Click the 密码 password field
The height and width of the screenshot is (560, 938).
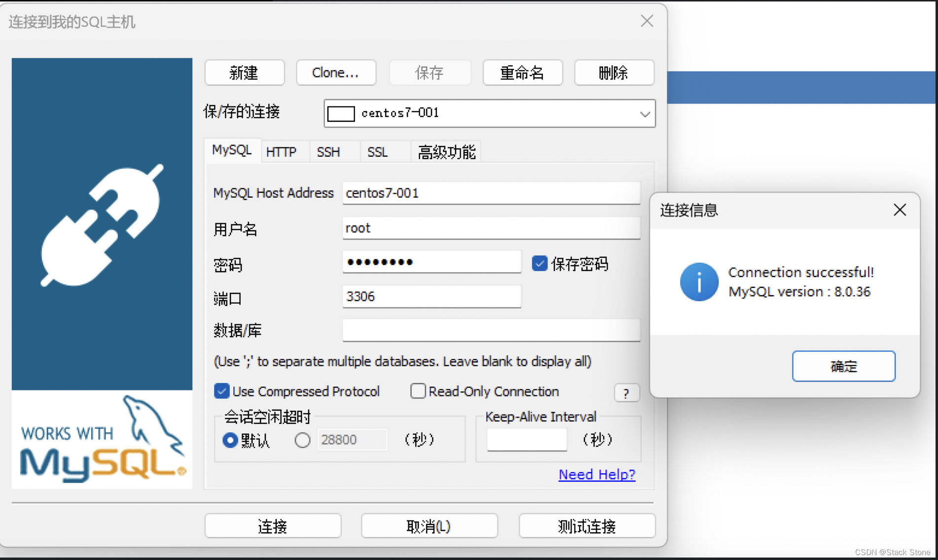(432, 262)
